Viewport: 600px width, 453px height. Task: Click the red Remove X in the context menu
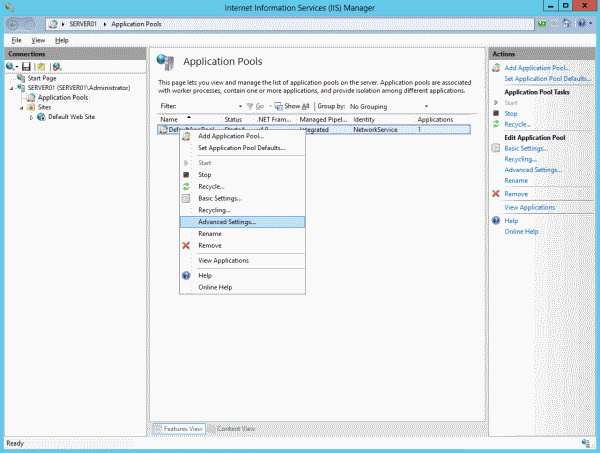186,246
